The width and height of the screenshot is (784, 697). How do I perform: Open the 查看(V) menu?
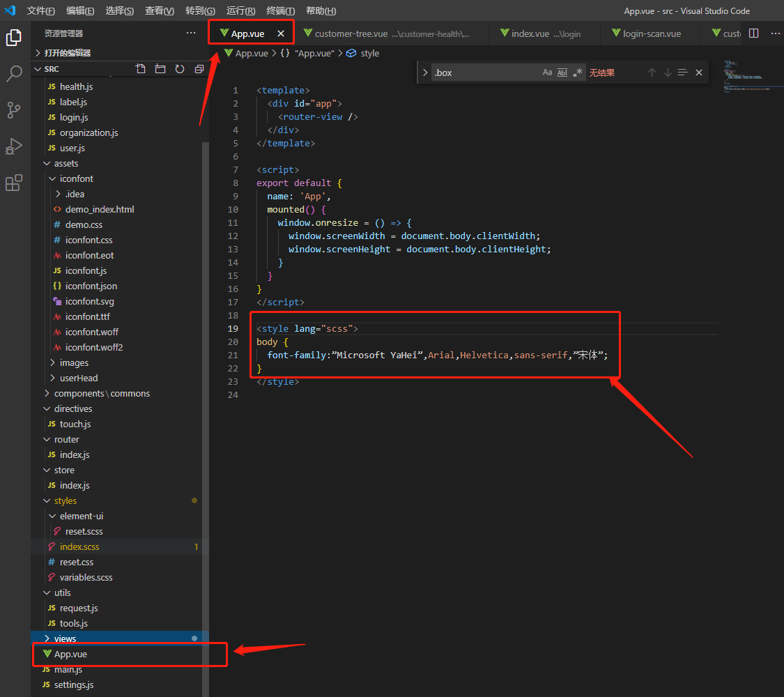click(x=160, y=10)
